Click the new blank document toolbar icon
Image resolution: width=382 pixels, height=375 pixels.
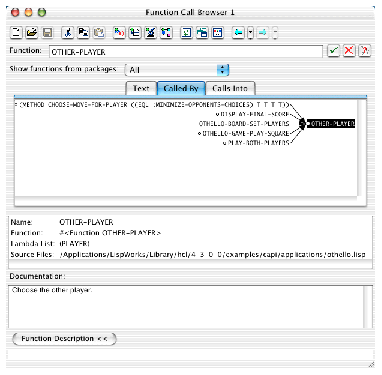[x=16, y=32]
